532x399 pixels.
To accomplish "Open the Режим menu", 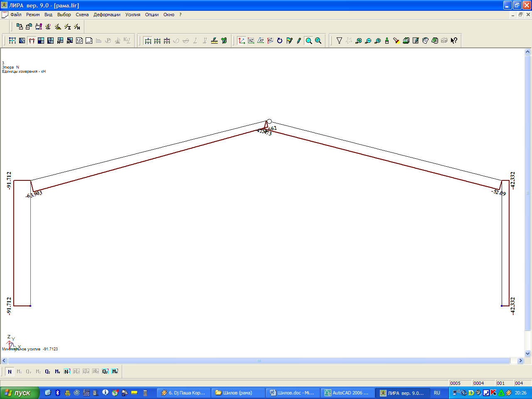I will tap(33, 15).
